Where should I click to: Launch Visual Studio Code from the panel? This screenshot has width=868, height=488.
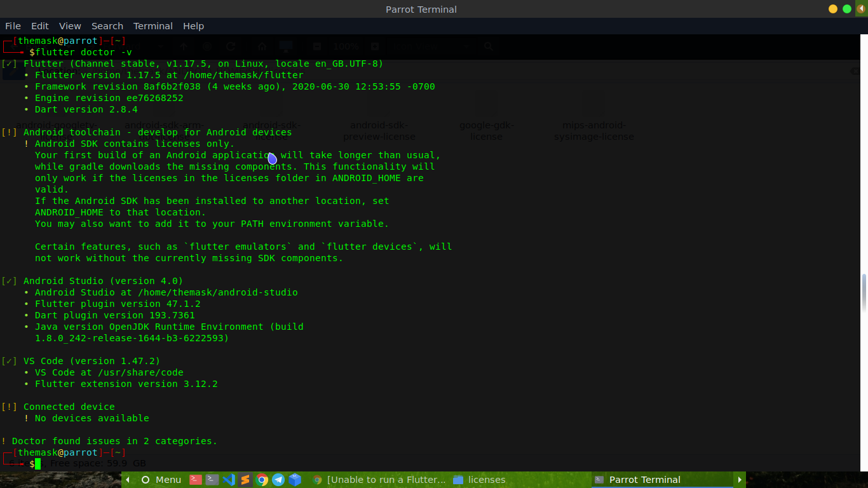tap(229, 480)
